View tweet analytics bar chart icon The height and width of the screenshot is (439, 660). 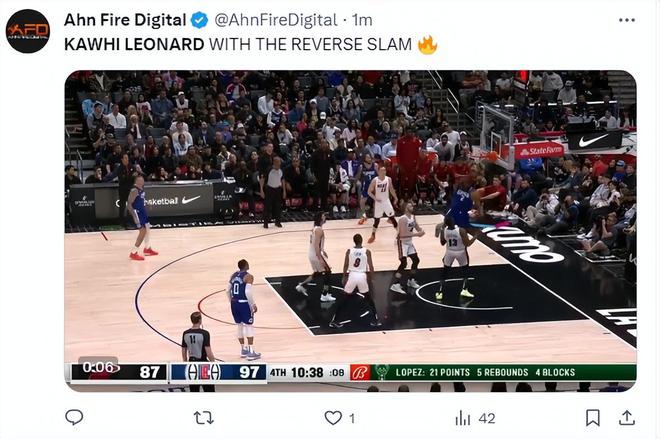click(463, 418)
